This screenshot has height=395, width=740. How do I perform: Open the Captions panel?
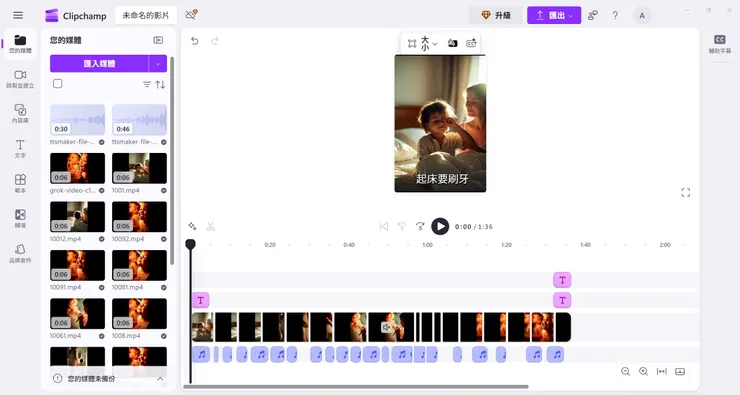[x=720, y=44]
